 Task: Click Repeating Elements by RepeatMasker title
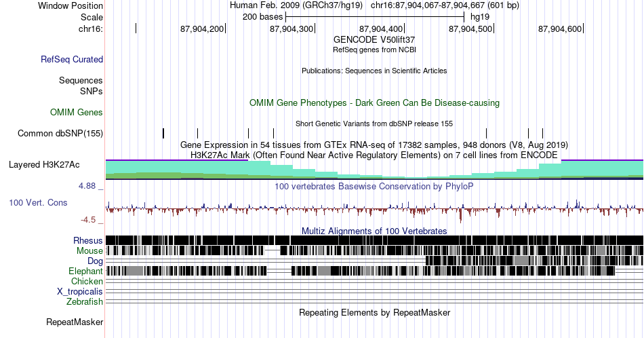coord(374,312)
